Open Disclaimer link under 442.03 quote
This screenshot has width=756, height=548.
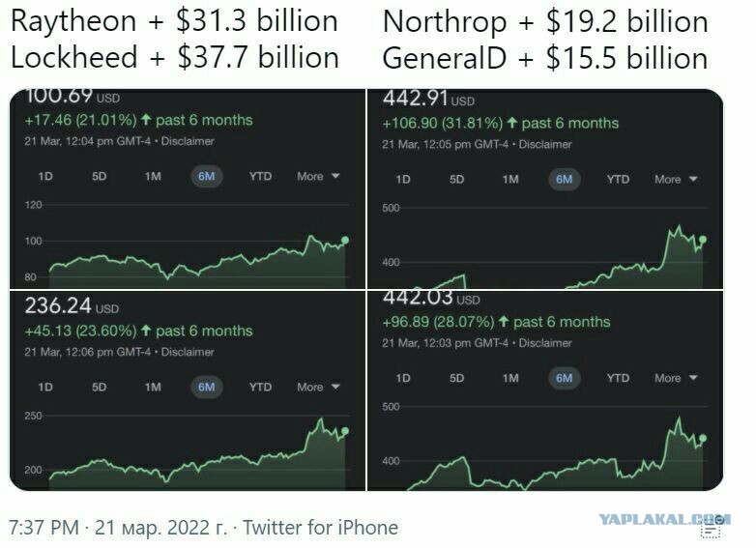pyautogui.click(x=545, y=343)
